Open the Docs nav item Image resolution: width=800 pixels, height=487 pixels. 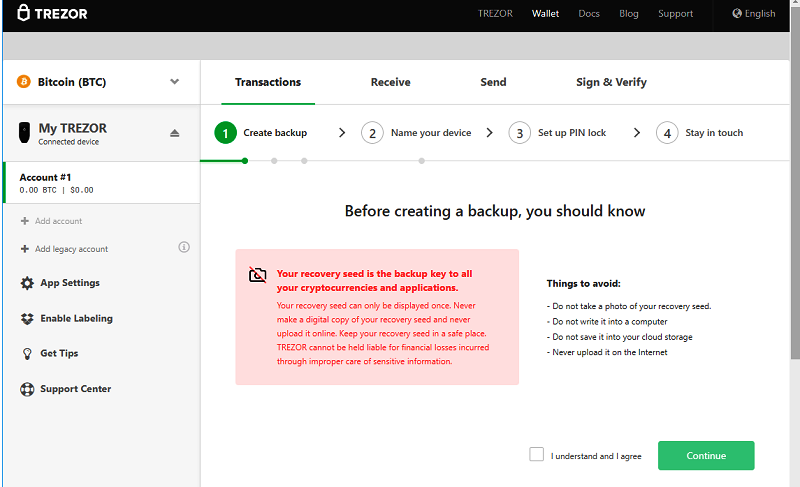click(589, 14)
